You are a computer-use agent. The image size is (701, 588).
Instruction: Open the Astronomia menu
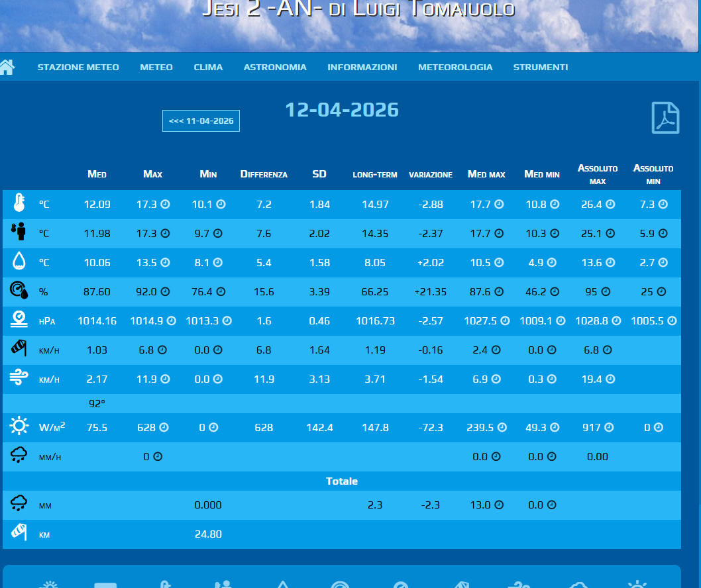275,67
